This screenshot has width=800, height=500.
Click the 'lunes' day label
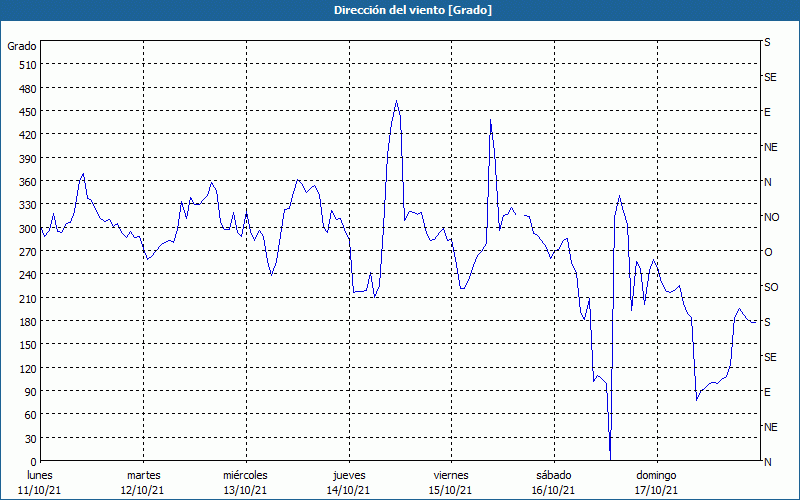pos(40,476)
